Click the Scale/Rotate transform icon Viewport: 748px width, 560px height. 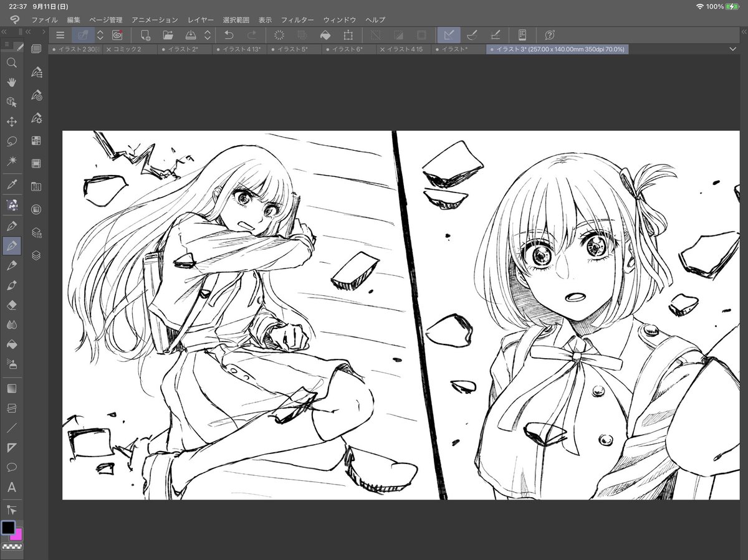click(348, 35)
